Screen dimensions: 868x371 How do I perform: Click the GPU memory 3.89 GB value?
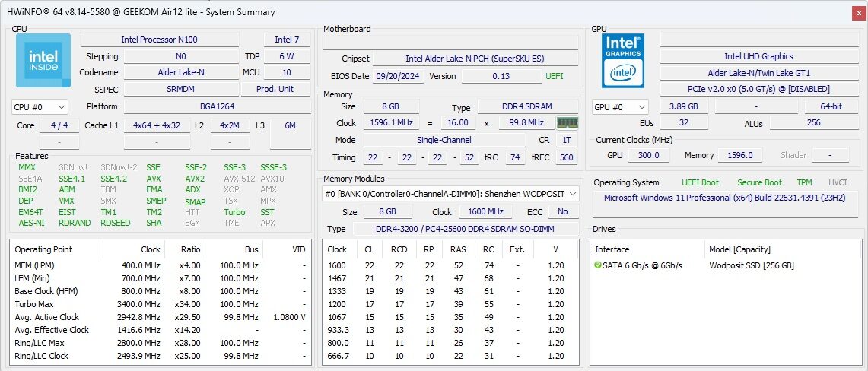click(x=684, y=106)
